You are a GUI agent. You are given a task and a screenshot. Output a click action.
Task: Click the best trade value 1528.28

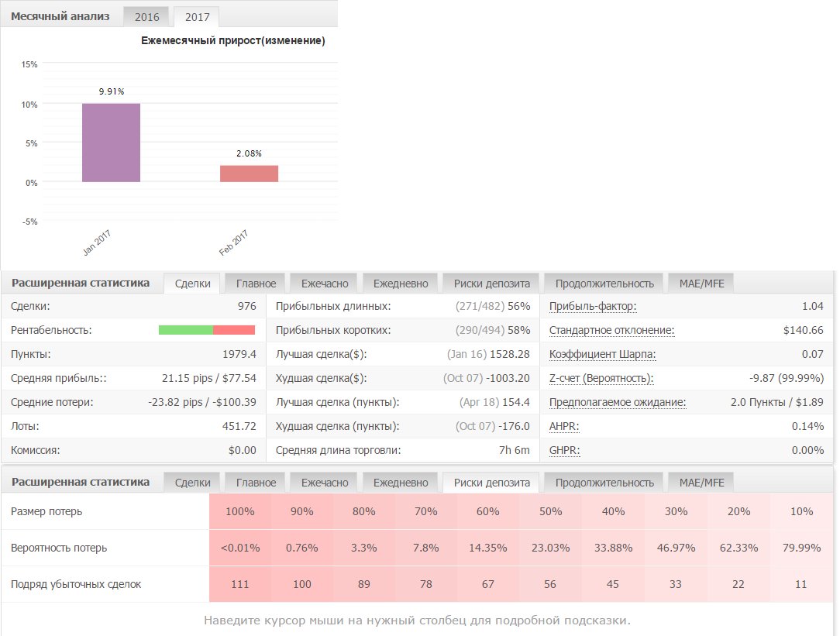[x=509, y=354]
